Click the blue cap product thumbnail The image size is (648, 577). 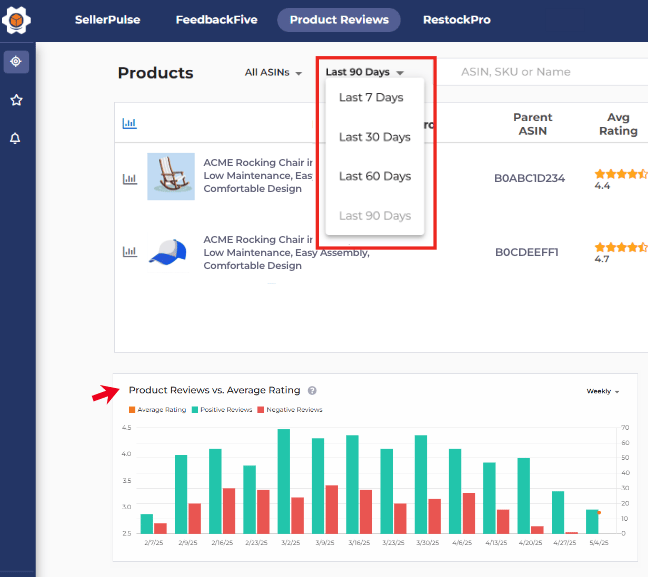click(x=169, y=252)
